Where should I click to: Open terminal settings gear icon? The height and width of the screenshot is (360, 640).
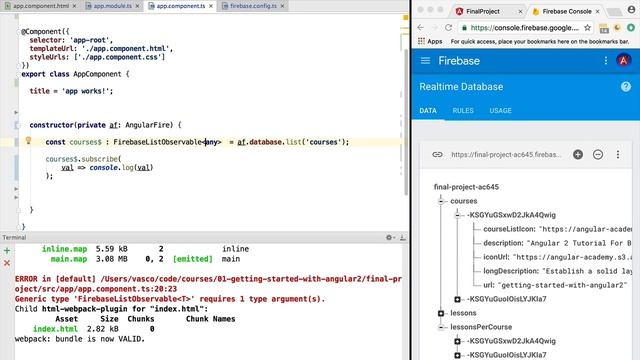[x=389, y=237]
